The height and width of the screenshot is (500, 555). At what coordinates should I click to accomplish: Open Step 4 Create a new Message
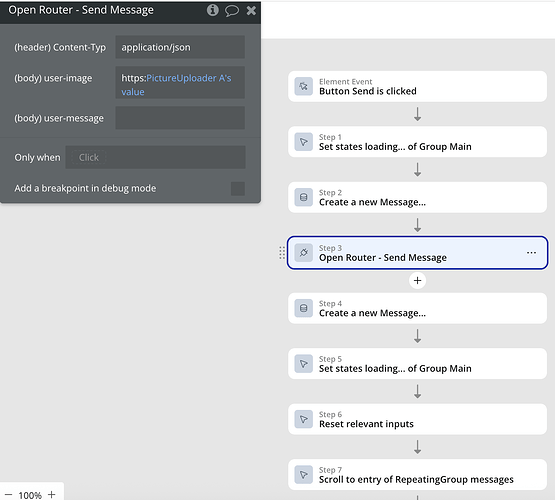[417, 308]
